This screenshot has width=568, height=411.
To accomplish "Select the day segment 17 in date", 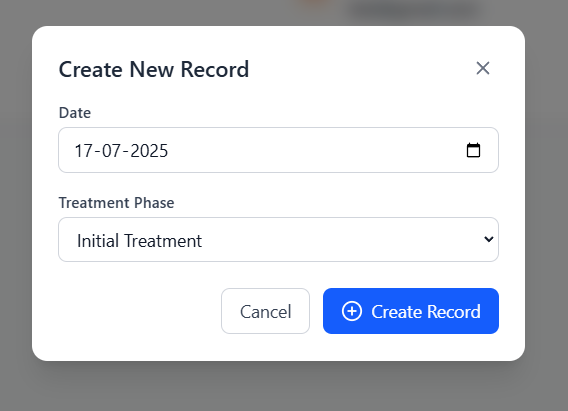I will point(84,151).
